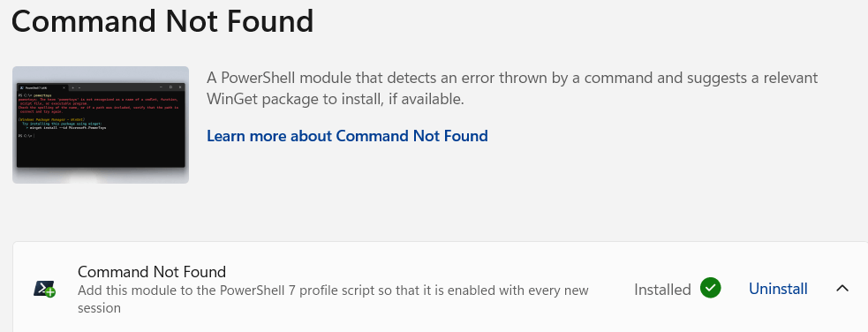Click the winget install command in preview
Image resolution: width=868 pixels, height=332 pixels.
[66, 128]
